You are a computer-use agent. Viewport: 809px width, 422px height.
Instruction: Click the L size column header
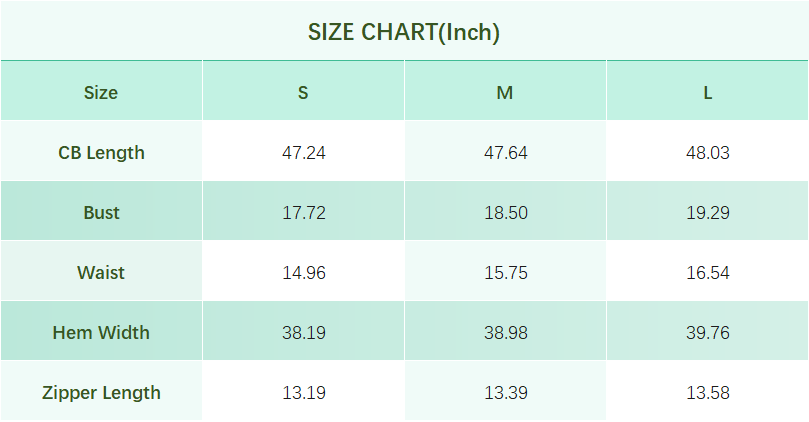(x=707, y=93)
